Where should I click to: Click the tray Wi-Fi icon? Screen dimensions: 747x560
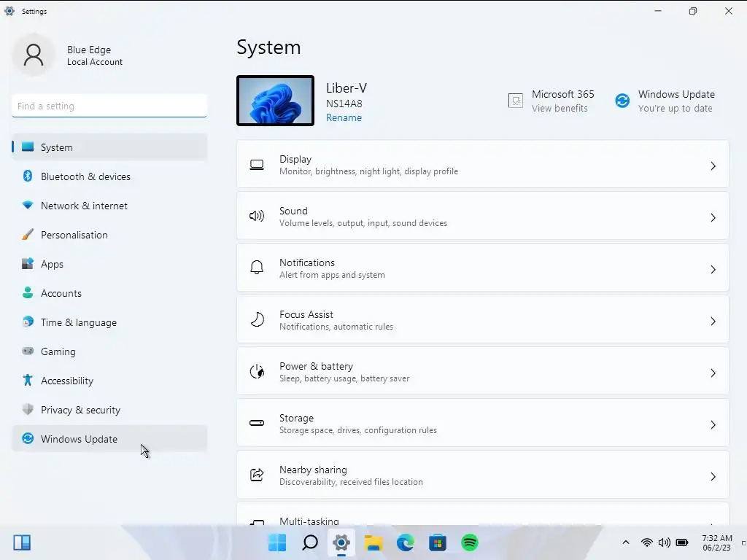click(x=646, y=542)
